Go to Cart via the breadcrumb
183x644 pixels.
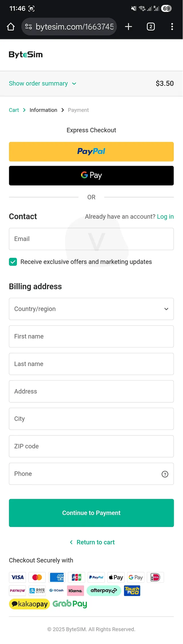tap(14, 110)
